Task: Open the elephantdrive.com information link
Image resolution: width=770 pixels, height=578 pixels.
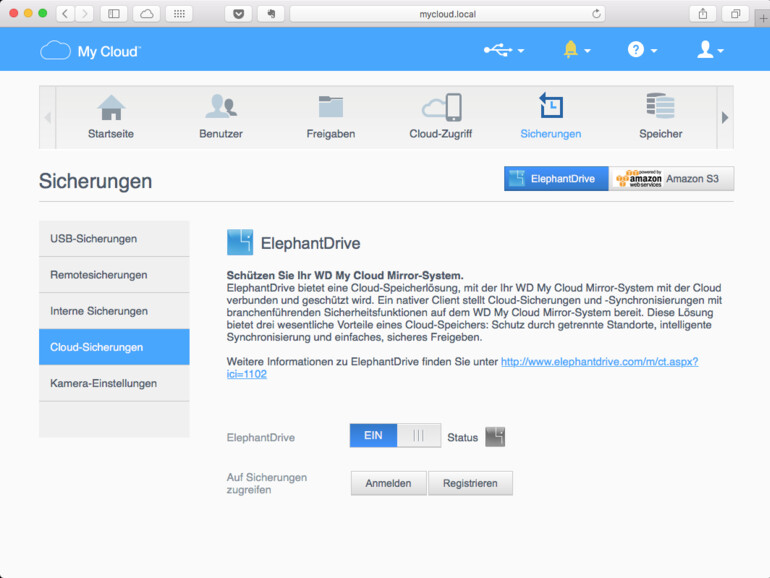Action: point(599,362)
